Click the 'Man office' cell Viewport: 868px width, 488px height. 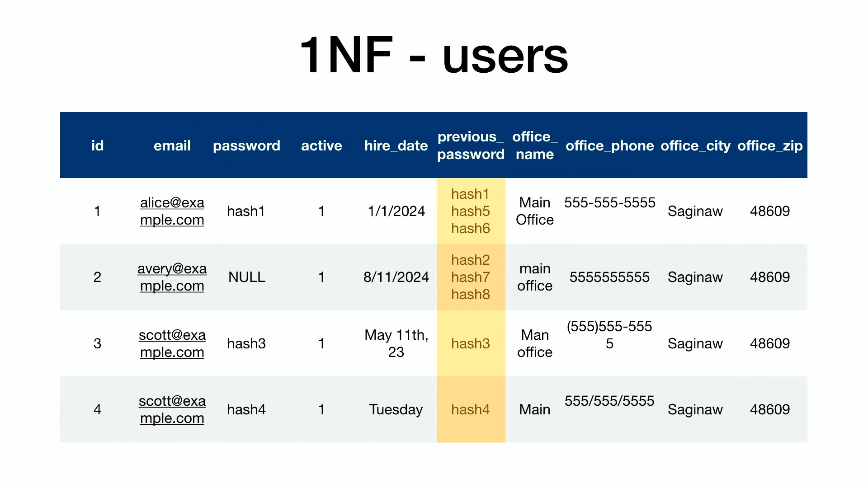535,343
